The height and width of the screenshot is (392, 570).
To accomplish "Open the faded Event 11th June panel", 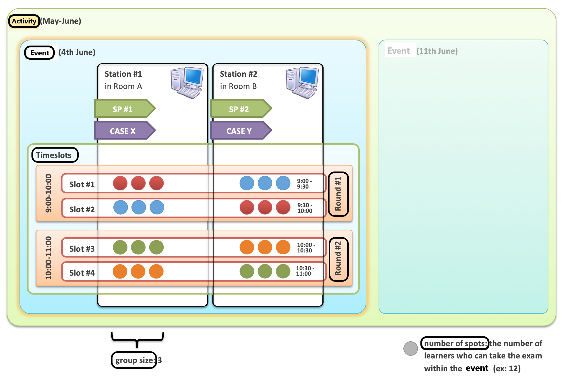I will 463,177.
